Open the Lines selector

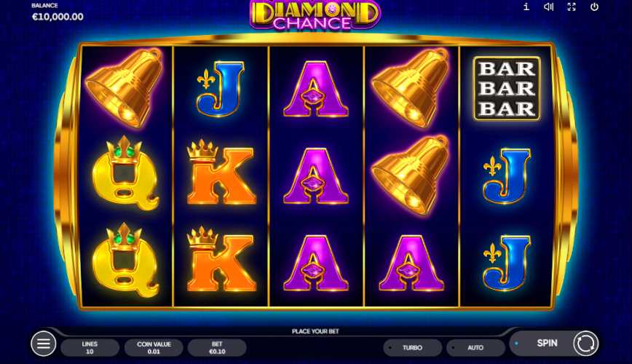[x=90, y=347]
